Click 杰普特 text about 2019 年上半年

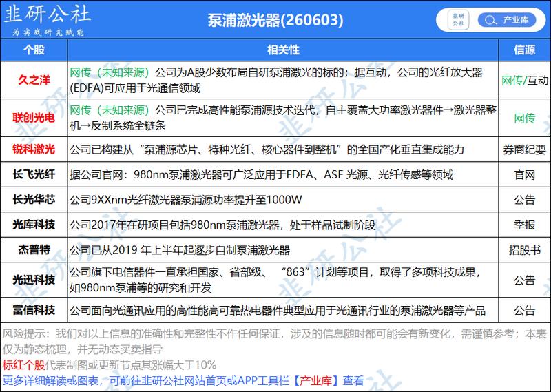(180, 250)
